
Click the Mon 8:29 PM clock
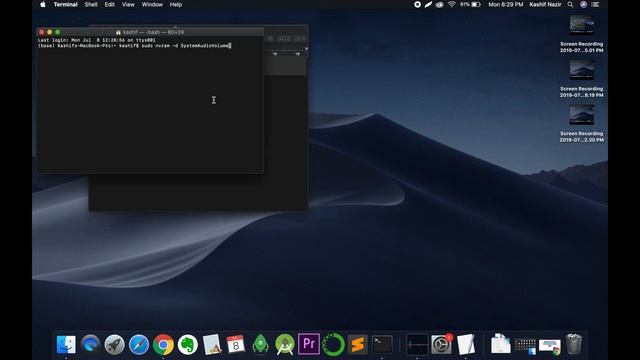[506, 4]
